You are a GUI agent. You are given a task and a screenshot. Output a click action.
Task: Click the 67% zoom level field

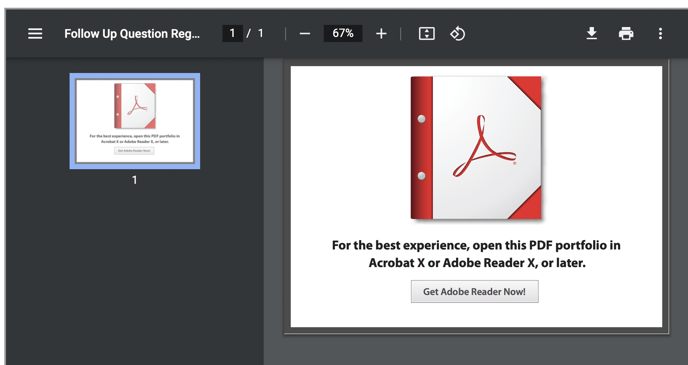pos(343,33)
